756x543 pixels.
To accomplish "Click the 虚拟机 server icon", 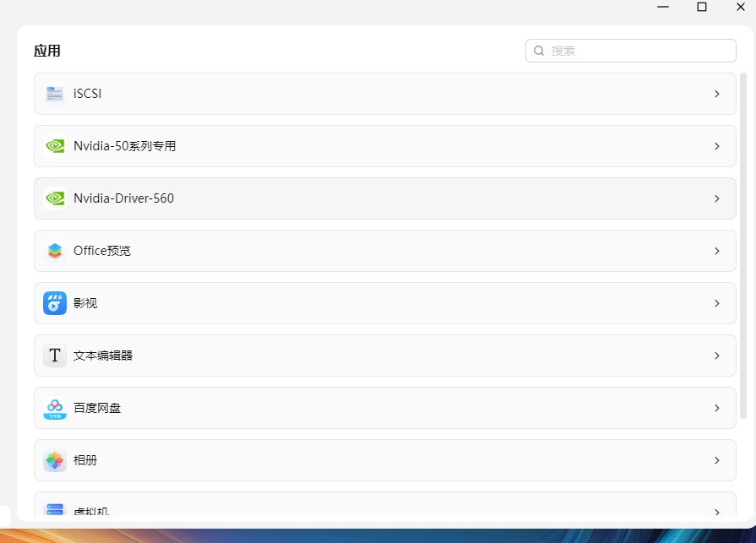I will pyautogui.click(x=55, y=508).
